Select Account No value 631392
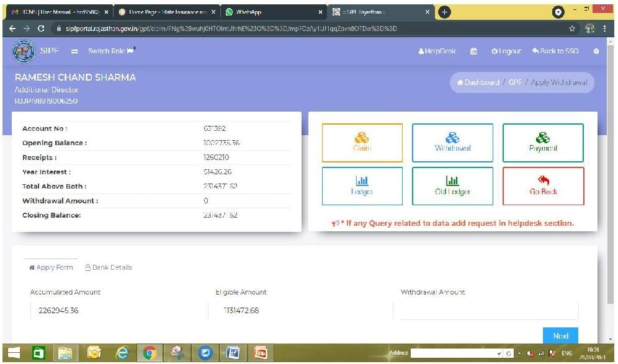This screenshot has width=618, height=364. point(215,128)
